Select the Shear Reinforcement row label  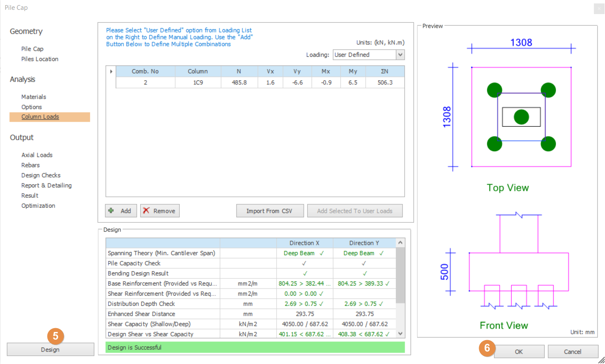162,294
